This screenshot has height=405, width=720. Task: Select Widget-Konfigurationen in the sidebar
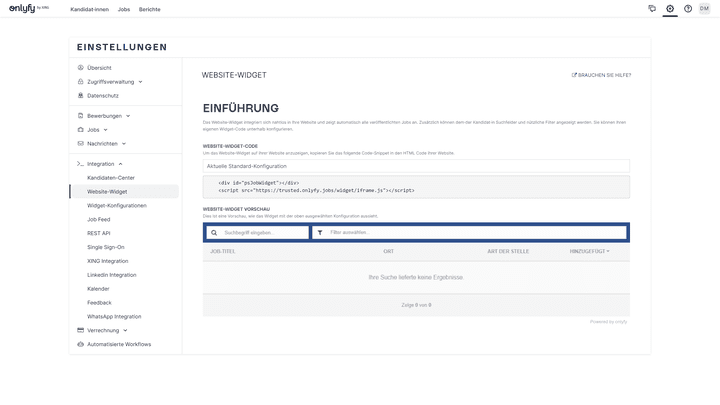(117, 205)
